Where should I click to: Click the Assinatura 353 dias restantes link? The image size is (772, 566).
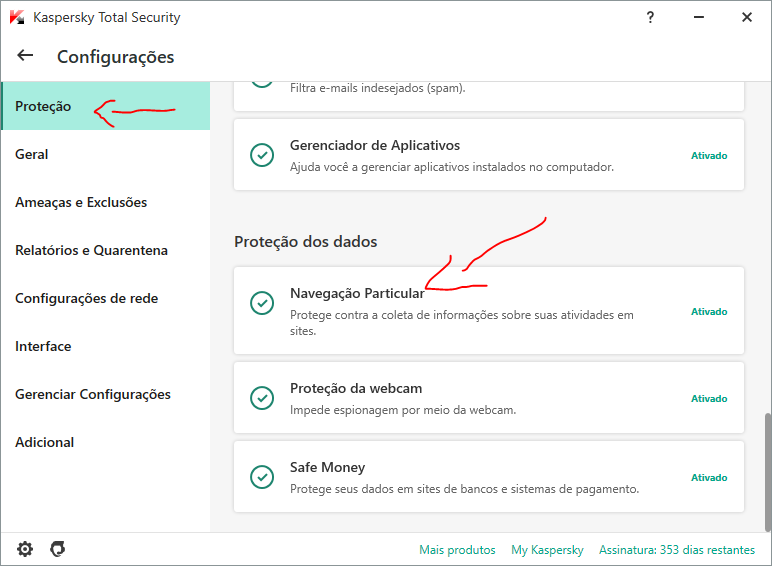point(677,550)
